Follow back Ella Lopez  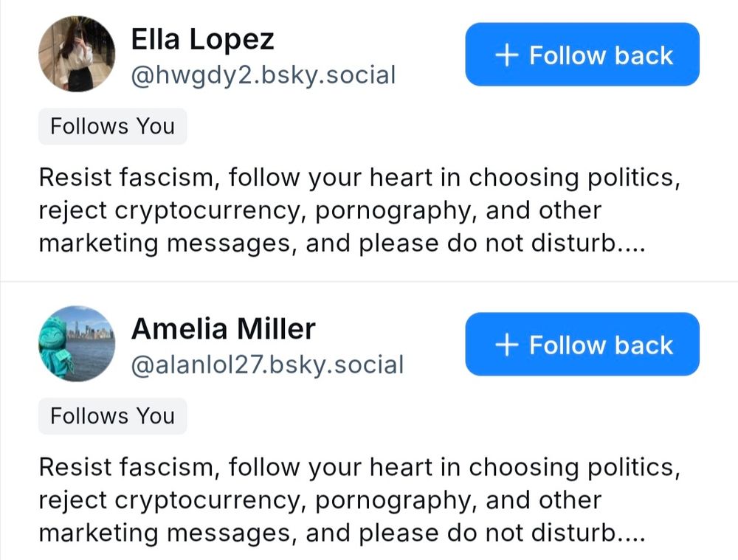click(x=582, y=55)
